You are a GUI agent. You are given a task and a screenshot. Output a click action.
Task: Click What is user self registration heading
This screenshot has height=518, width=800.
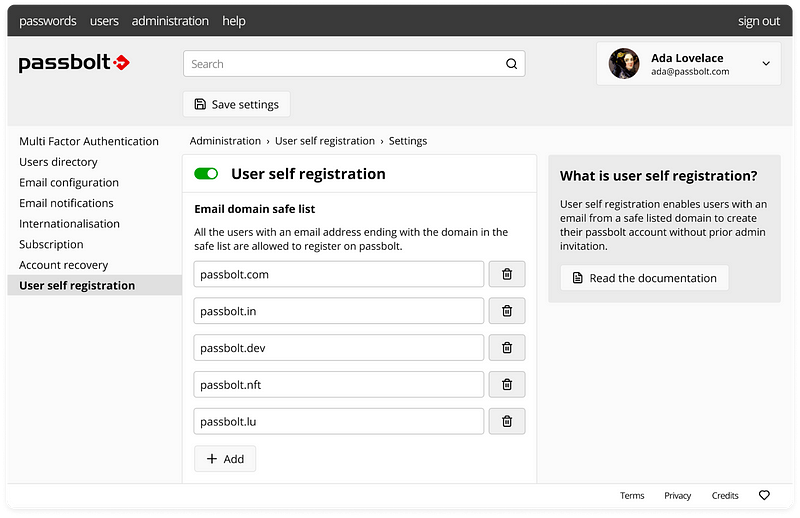coord(658,176)
